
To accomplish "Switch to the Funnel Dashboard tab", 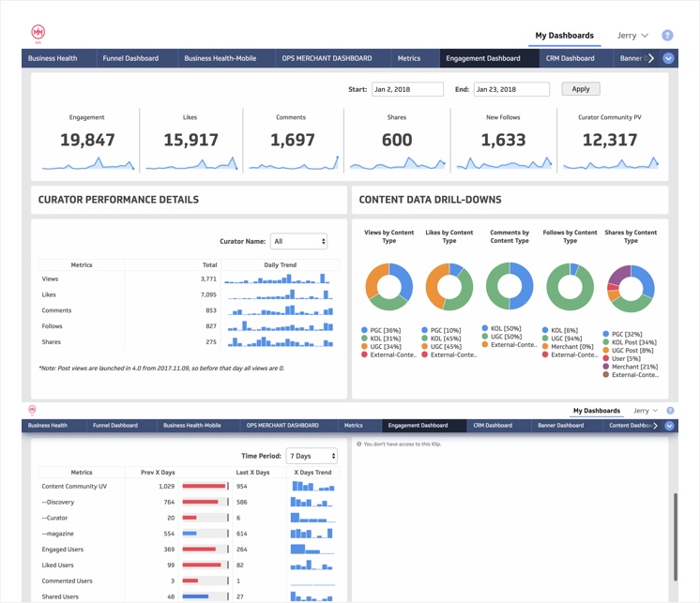I will pos(130,58).
